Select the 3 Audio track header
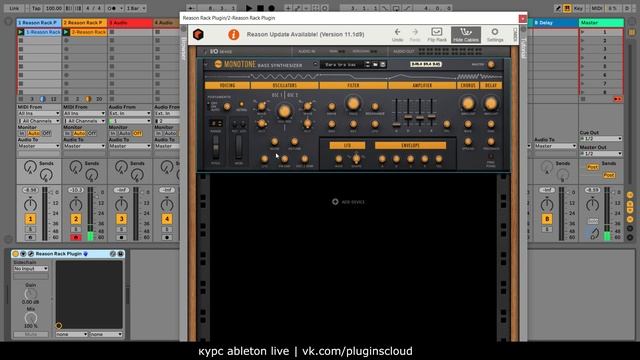This screenshot has width=640, height=360. (x=130, y=23)
